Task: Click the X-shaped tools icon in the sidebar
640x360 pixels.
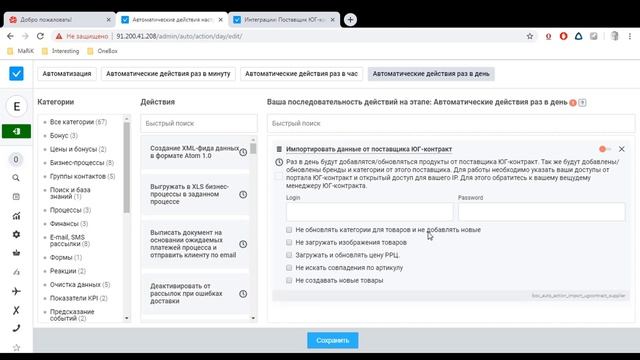Action: [16, 310]
